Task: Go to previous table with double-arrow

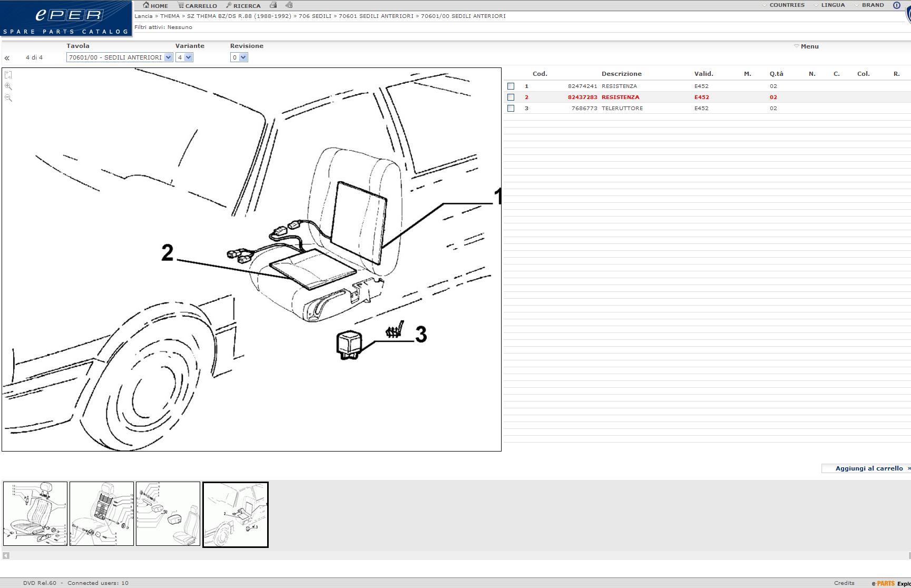Action: (7, 58)
